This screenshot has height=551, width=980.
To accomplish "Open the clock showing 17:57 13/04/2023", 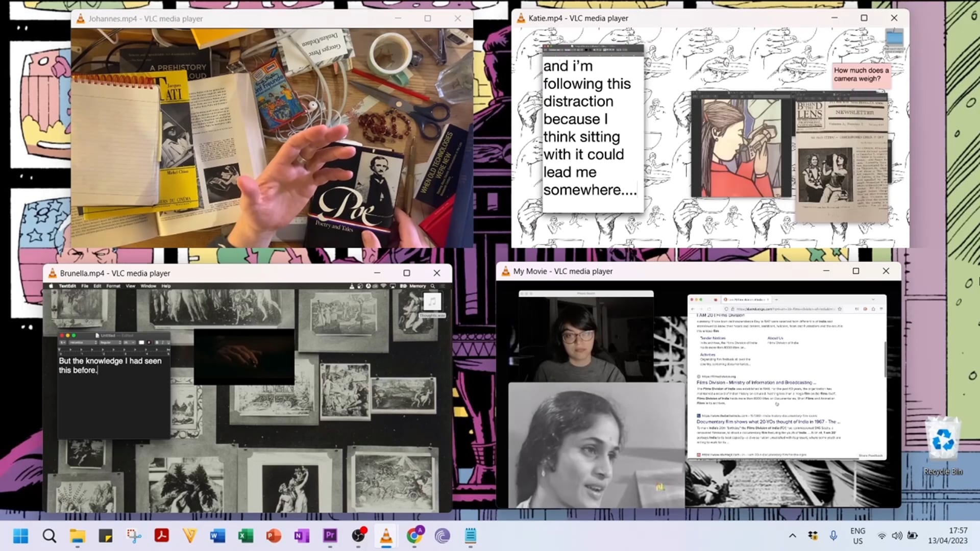I will [x=948, y=536].
